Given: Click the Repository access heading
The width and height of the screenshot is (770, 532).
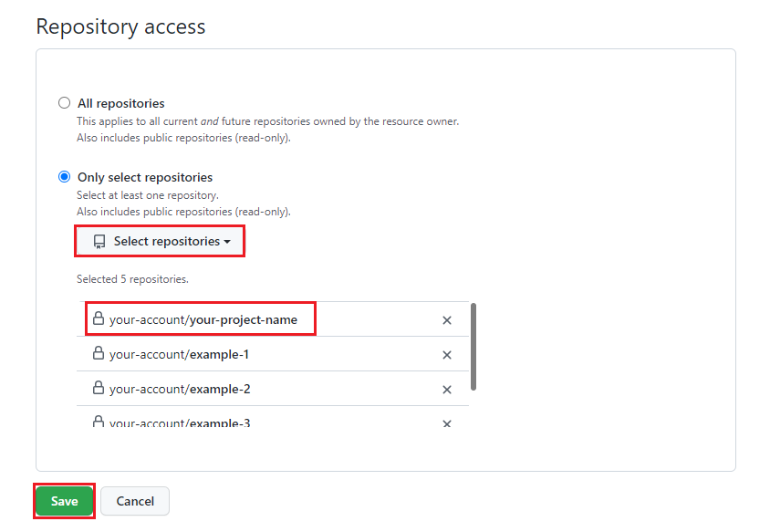Looking at the screenshot, I should tap(120, 26).
